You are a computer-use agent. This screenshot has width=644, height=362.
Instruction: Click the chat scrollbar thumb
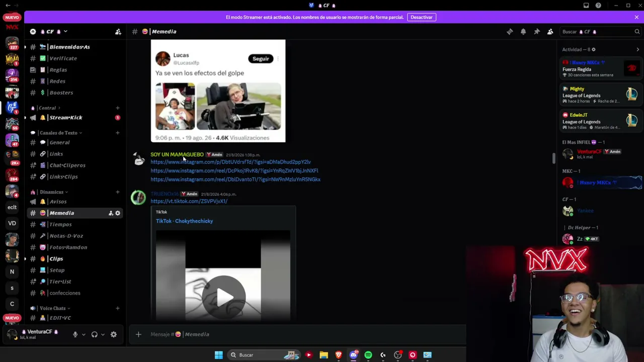554,158
